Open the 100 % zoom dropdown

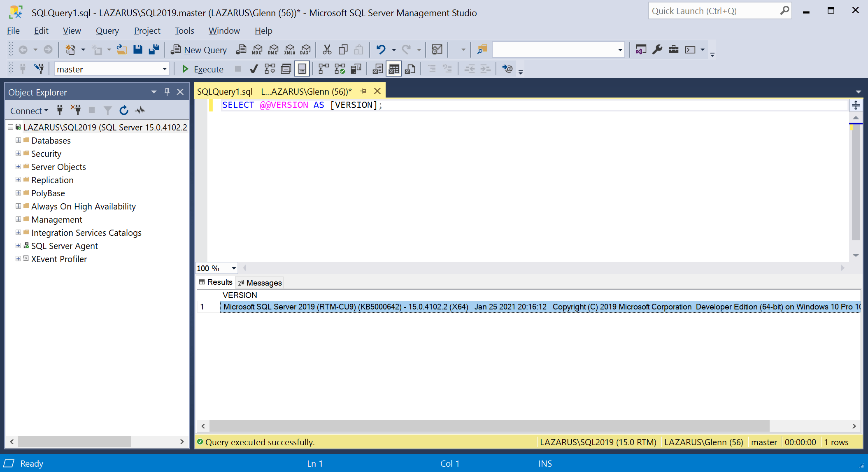point(233,268)
